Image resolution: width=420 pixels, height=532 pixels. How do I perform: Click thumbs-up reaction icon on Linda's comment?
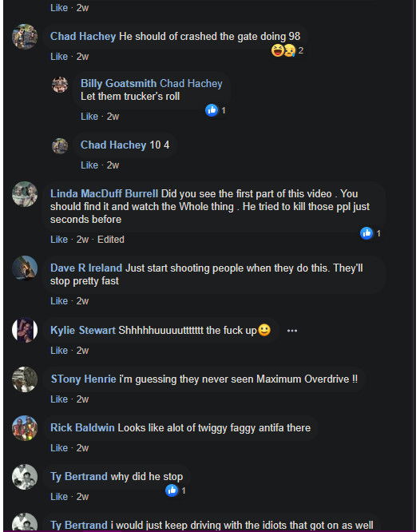coord(367,233)
